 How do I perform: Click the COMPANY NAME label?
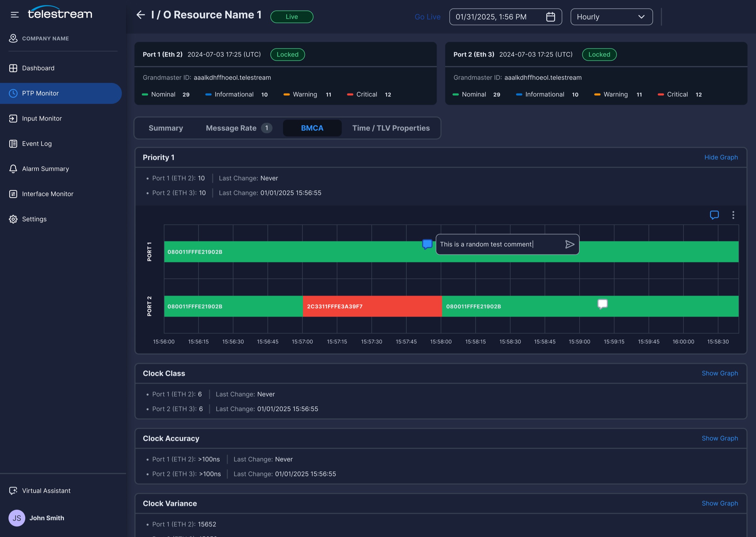pos(45,39)
